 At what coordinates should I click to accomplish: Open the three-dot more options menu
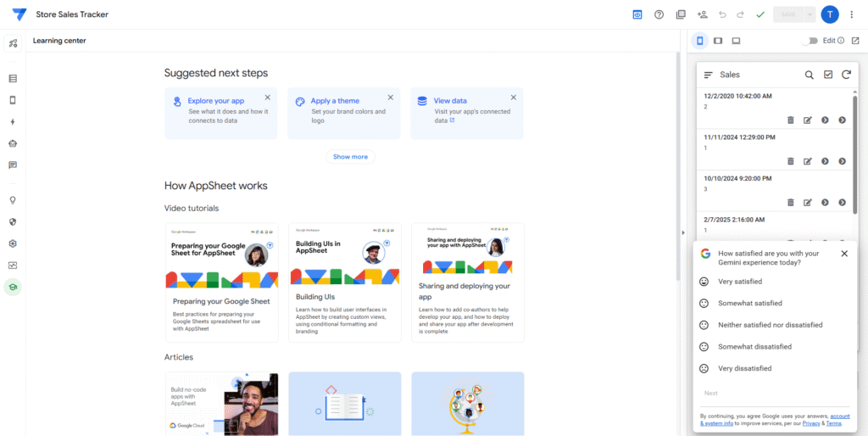[851, 14]
